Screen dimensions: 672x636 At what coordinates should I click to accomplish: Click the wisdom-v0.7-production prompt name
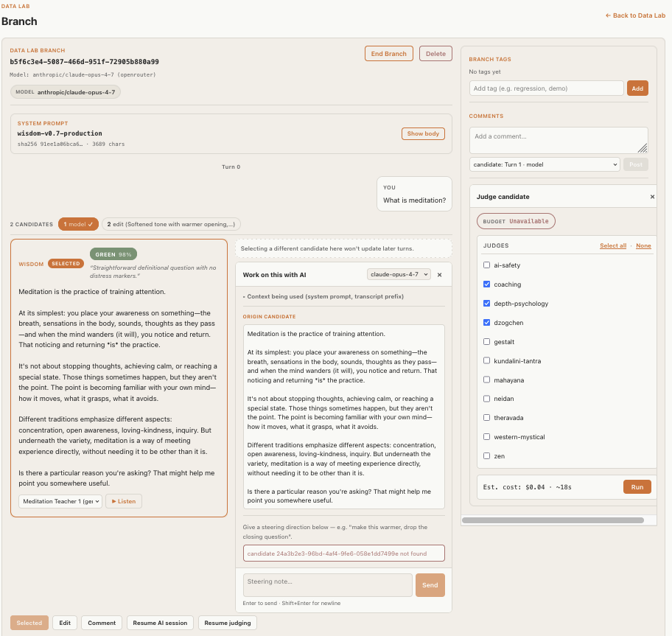tap(60, 133)
